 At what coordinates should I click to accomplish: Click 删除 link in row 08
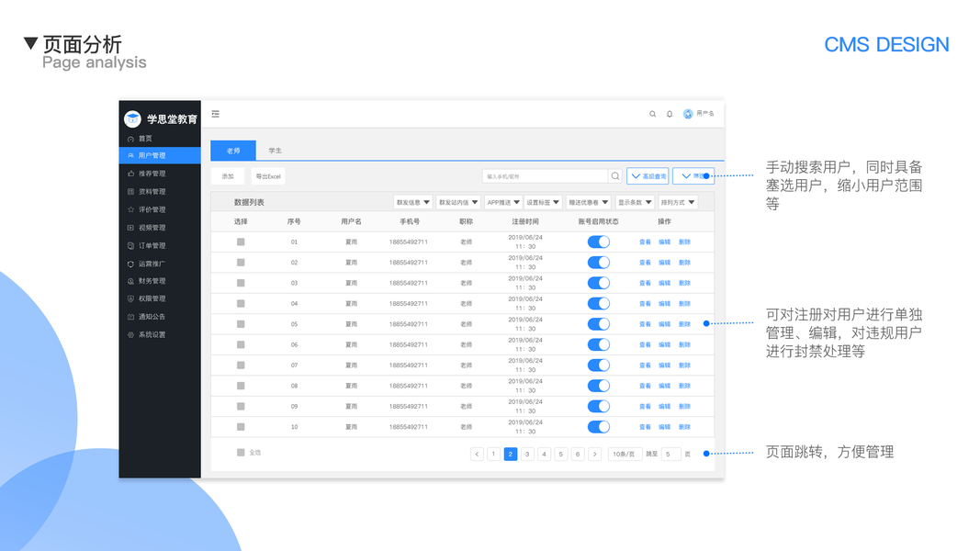pos(684,386)
